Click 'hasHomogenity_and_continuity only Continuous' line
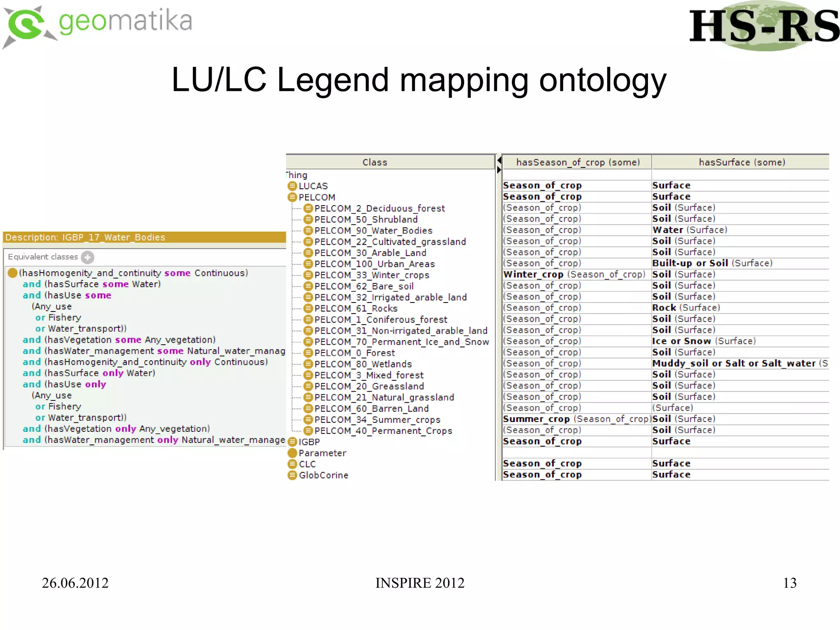The image size is (840, 630). (145, 362)
